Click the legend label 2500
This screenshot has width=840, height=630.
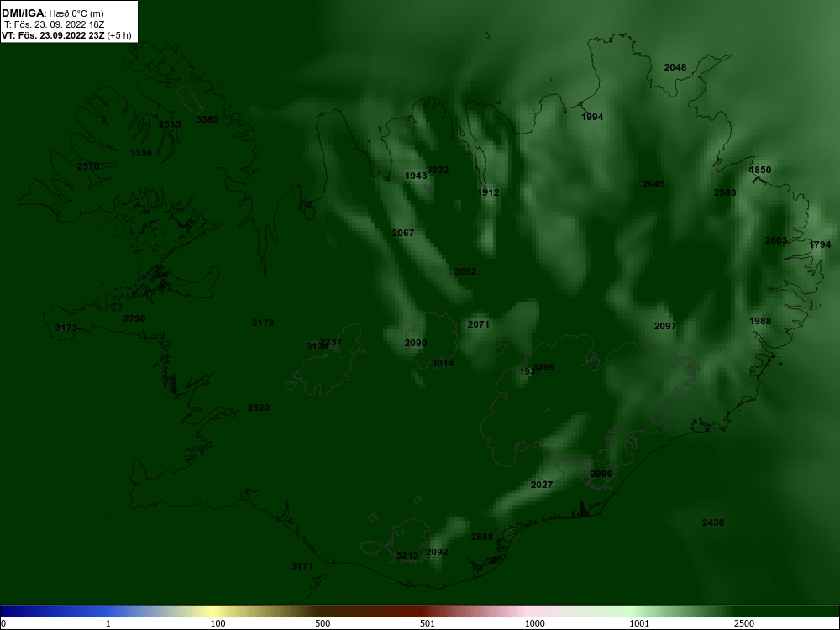pyautogui.click(x=744, y=623)
